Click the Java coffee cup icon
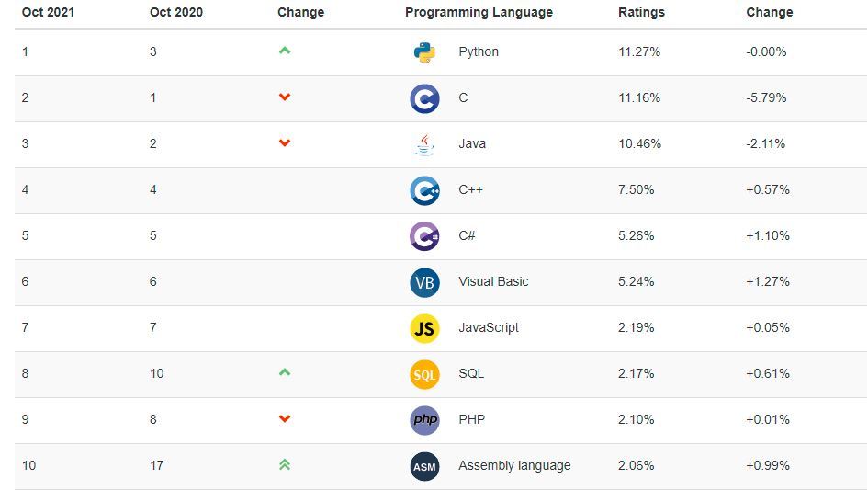Image resolution: width=868 pixels, height=490 pixels. [x=424, y=144]
